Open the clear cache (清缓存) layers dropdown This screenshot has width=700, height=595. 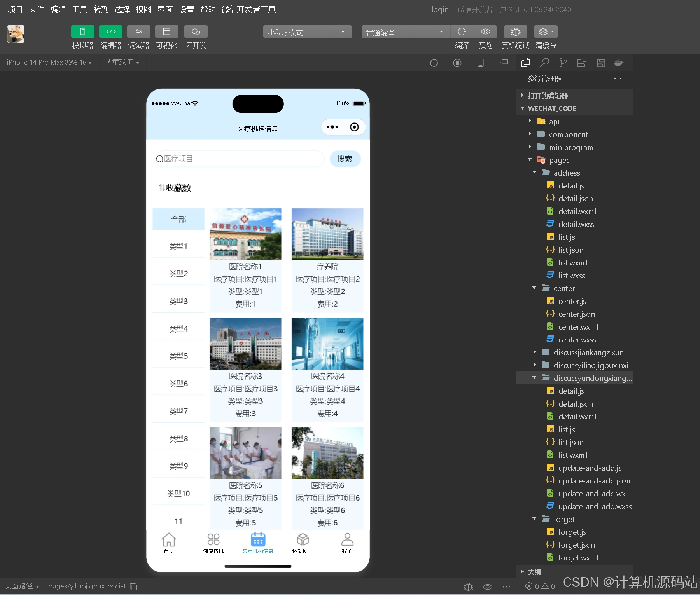point(546,31)
